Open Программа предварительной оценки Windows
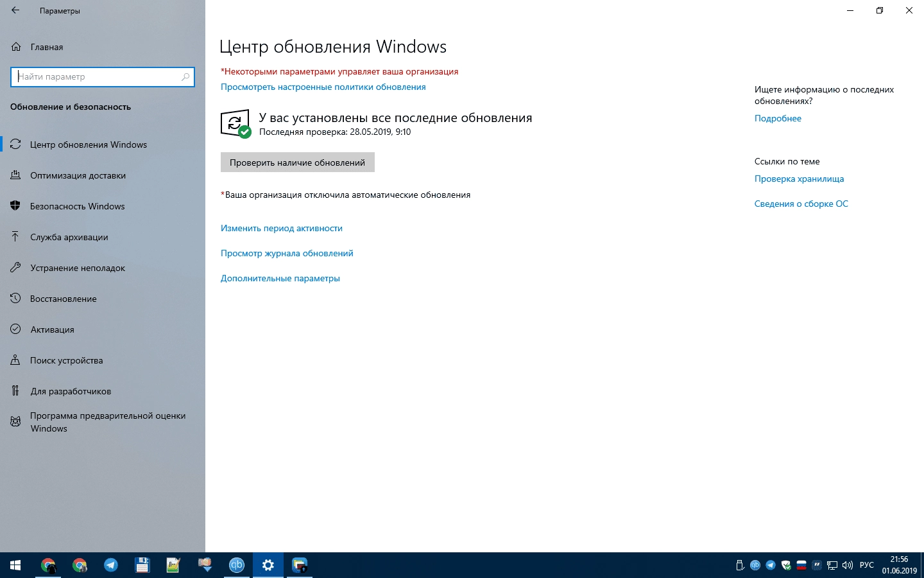The width and height of the screenshot is (924, 578). pyautogui.click(x=103, y=422)
